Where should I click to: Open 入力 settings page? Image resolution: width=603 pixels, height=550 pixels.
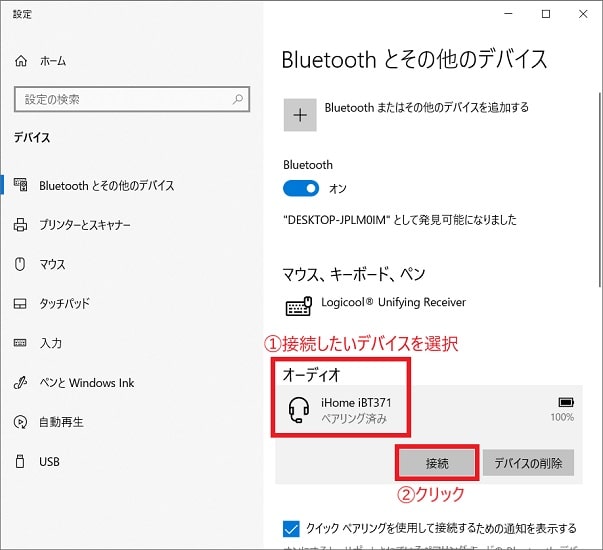point(51,343)
